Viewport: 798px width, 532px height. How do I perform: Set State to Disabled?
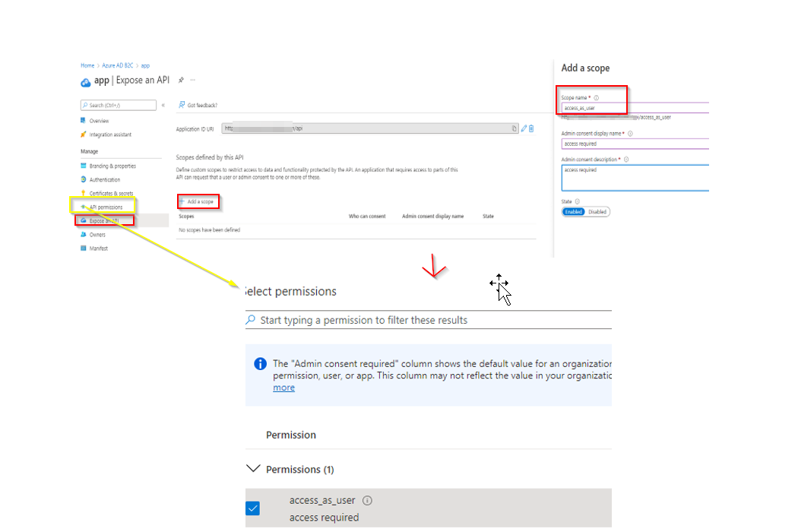(597, 212)
